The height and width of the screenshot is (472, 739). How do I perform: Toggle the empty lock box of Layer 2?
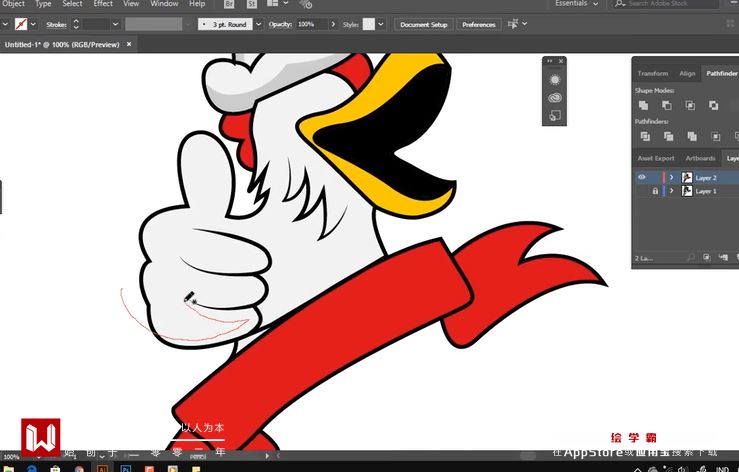click(x=655, y=177)
